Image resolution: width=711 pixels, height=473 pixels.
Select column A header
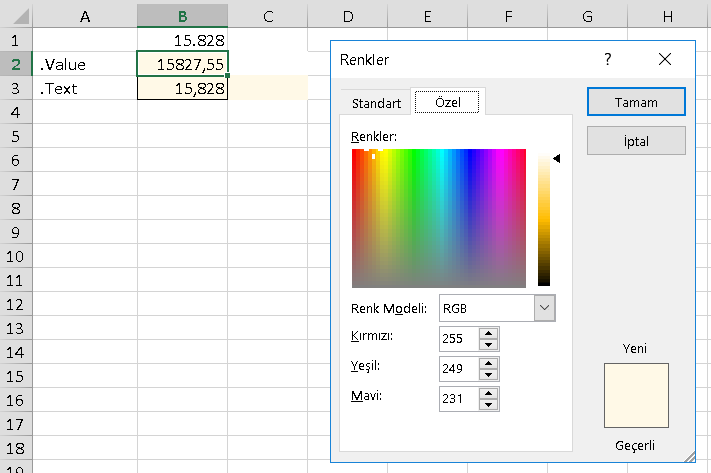tap(85, 16)
